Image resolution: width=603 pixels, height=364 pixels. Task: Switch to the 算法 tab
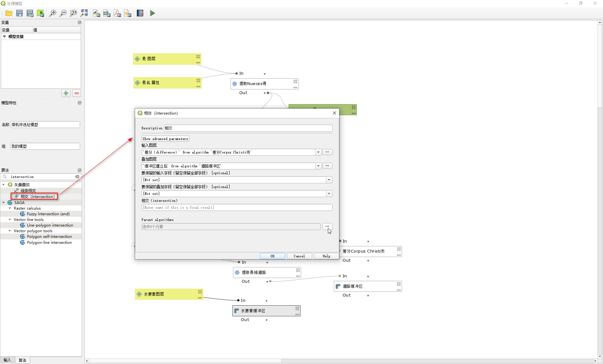click(x=22, y=360)
